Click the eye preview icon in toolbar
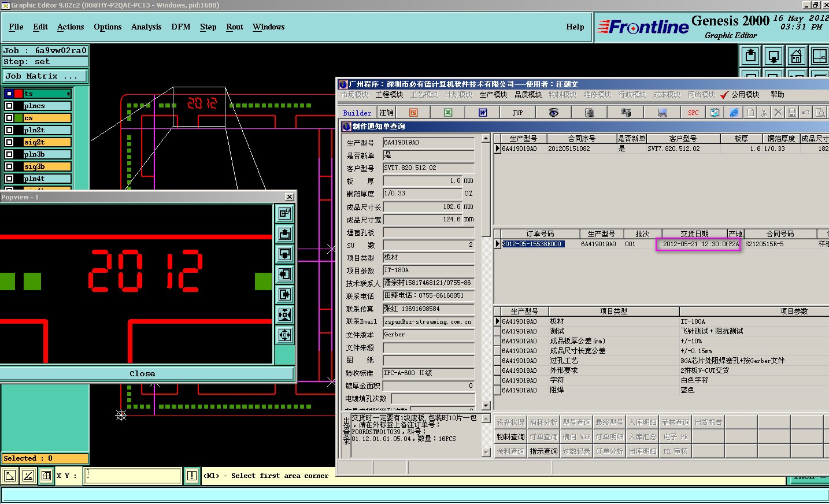The image size is (829, 504). point(553,113)
